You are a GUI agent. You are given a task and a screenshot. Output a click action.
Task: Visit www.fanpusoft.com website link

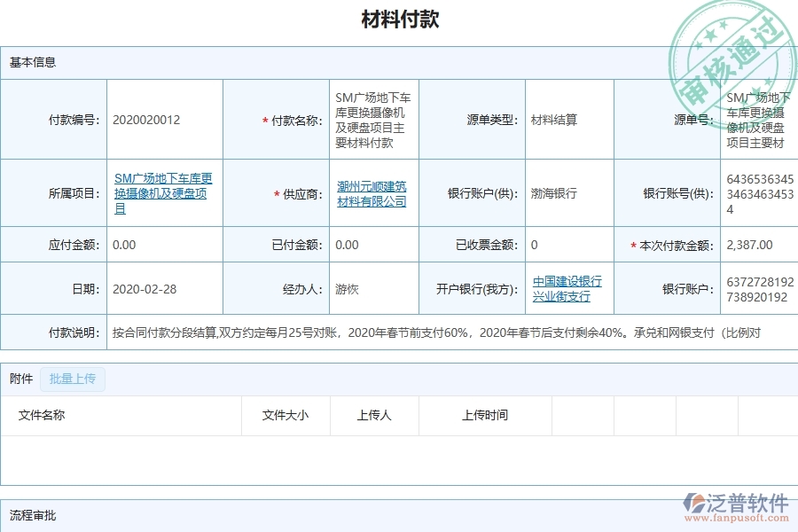[739, 517]
